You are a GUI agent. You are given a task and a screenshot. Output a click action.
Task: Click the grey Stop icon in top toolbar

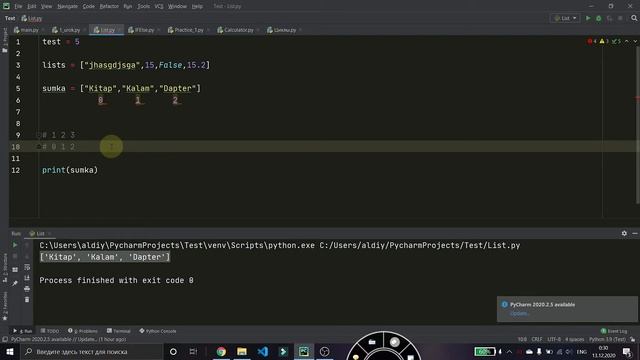coord(620,18)
